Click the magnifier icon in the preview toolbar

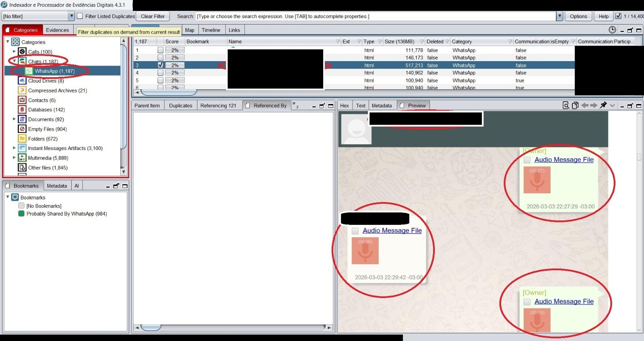(x=566, y=105)
